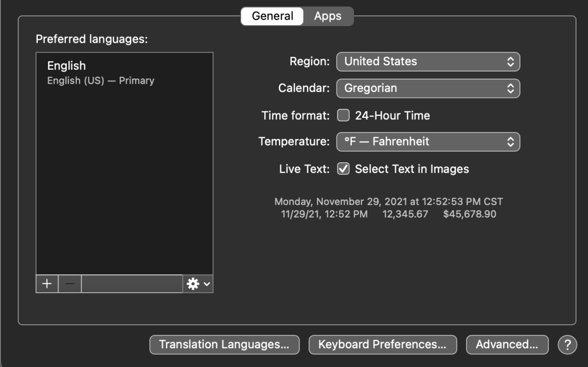Click the minus button to remove language

[x=70, y=284]
